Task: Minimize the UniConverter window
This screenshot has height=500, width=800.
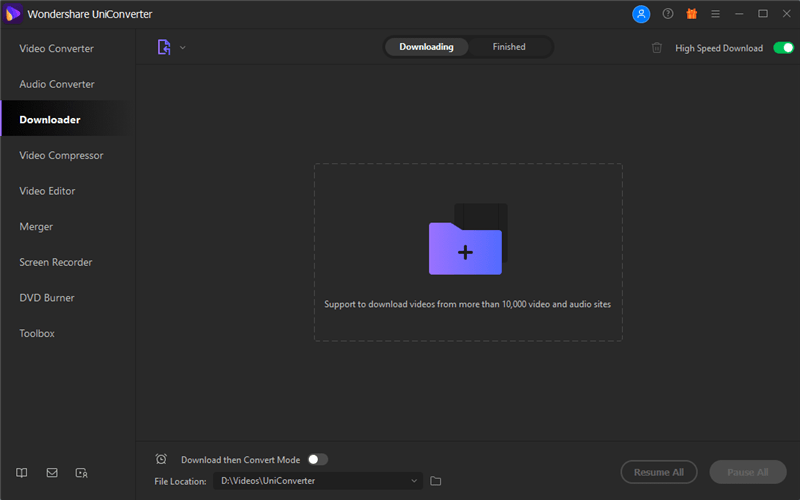Action: [739, 14]
